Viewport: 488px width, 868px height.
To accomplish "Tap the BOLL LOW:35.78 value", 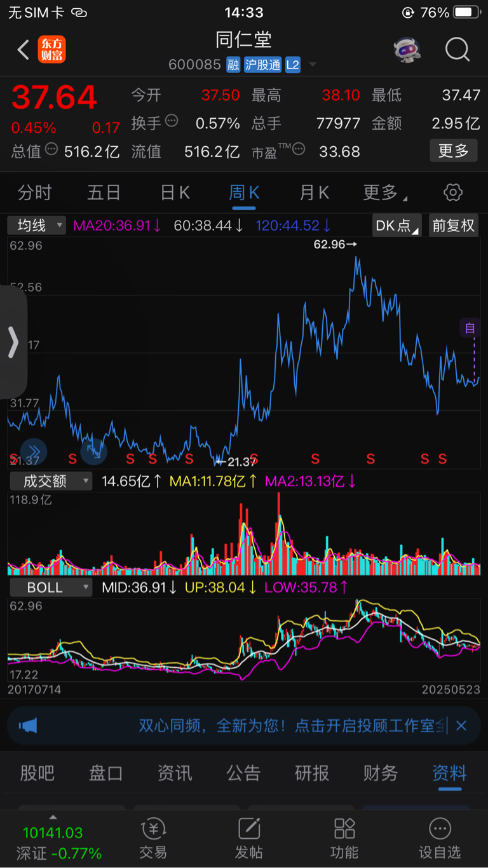I will (307, 587).
